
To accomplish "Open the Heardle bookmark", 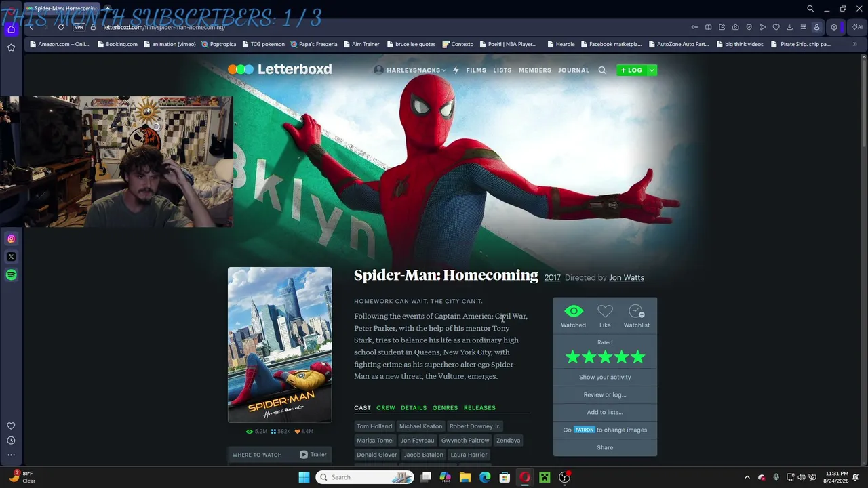I will click(x=560, y=44).
